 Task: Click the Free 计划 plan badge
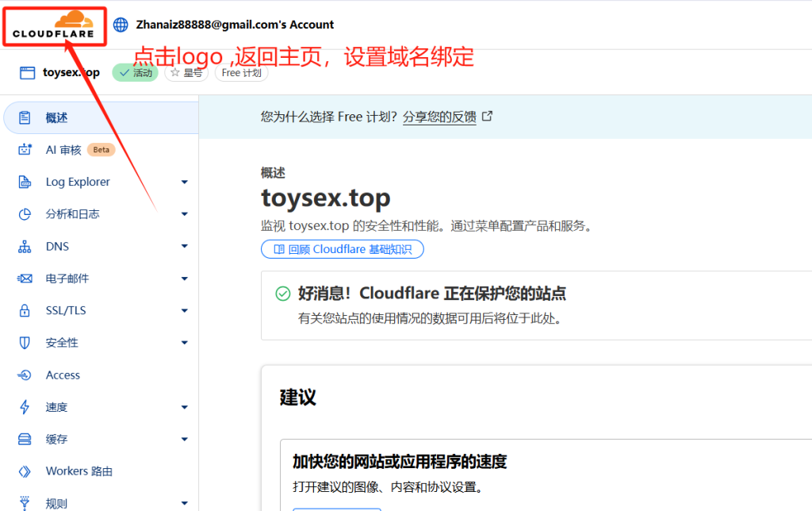click(241, 72)
